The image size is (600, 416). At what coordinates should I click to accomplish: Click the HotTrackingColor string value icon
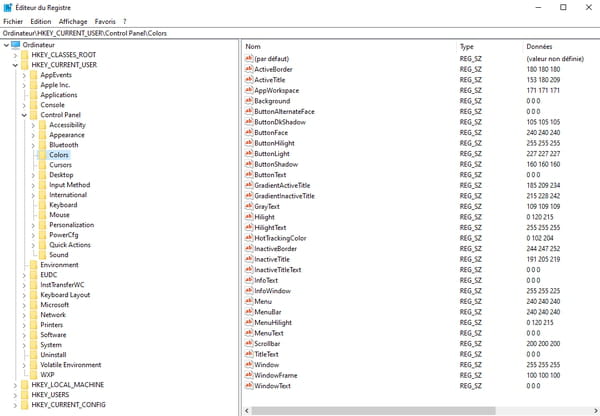pyautogui.click(x=249, y=238)
